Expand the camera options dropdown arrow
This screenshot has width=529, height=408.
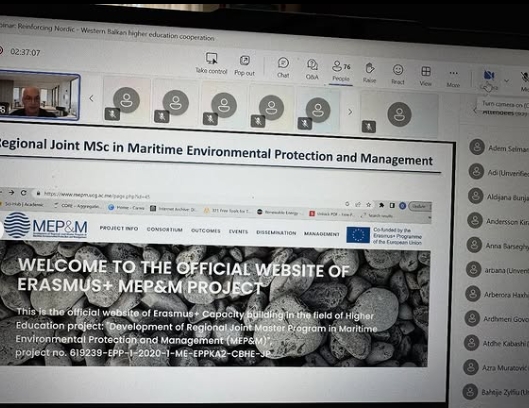click(x=506, y=81)
